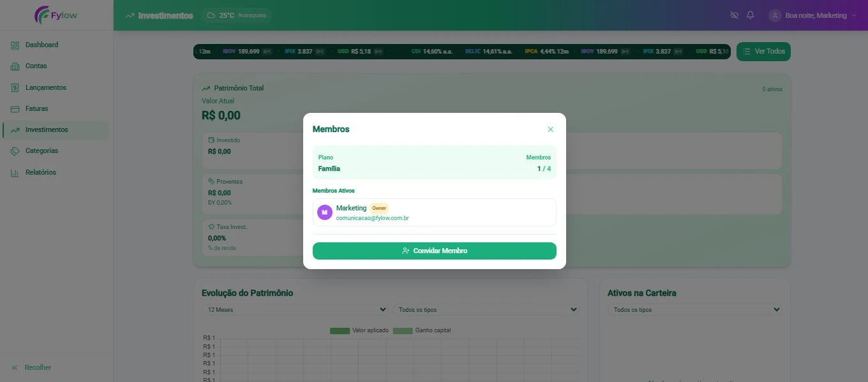
Task: Click the Categorias tag icon
Action: (15, 151)
